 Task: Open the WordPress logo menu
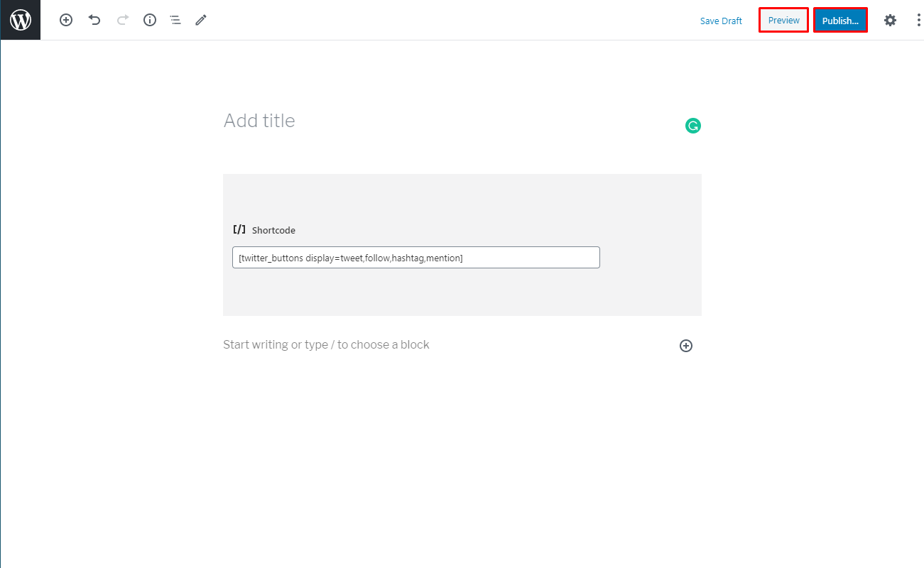tap(21, 20)
